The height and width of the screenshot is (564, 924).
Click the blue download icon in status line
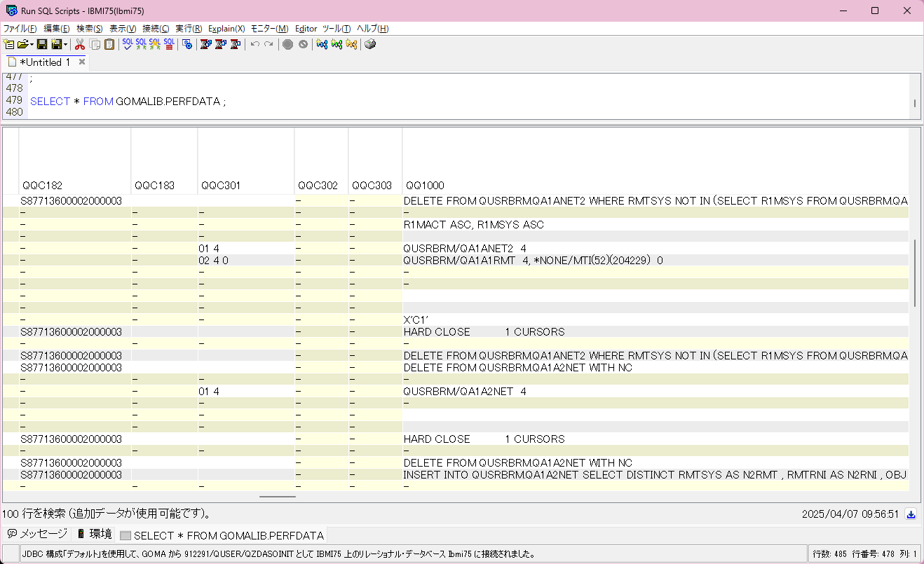[x=911, y=514]
